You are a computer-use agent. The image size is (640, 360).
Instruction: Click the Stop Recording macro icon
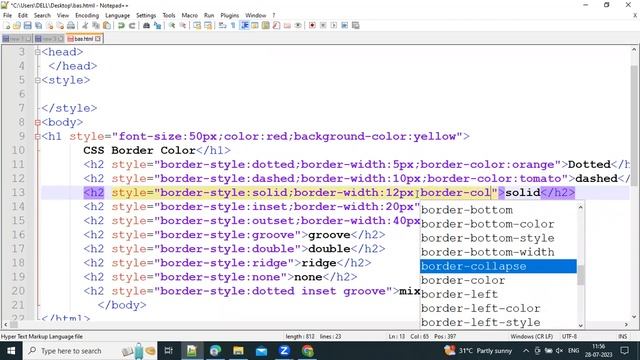pyautogui.click(x=323, y=25)
